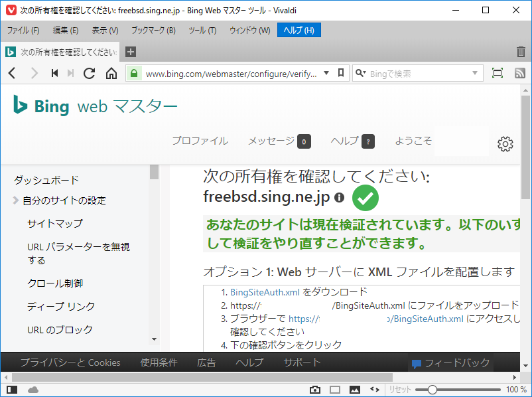The width and height of the screenshot is (532, 397).
Task: Click the ようこそ link
Action: tap(413, 141)
